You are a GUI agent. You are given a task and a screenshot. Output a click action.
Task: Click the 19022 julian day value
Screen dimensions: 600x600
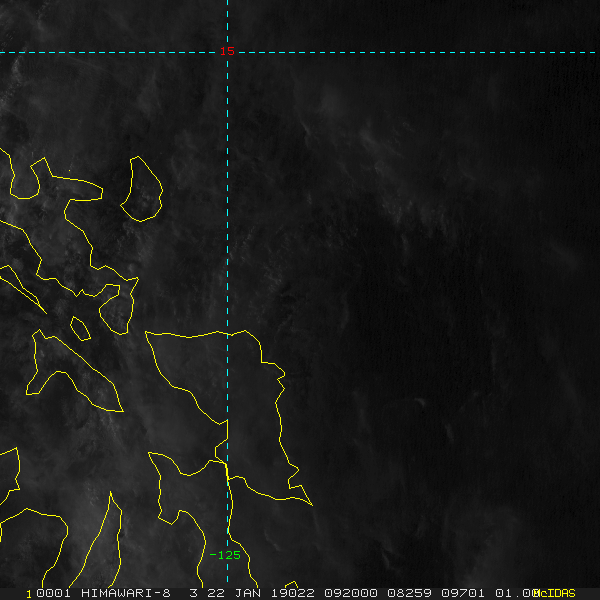tap(293, 593)
